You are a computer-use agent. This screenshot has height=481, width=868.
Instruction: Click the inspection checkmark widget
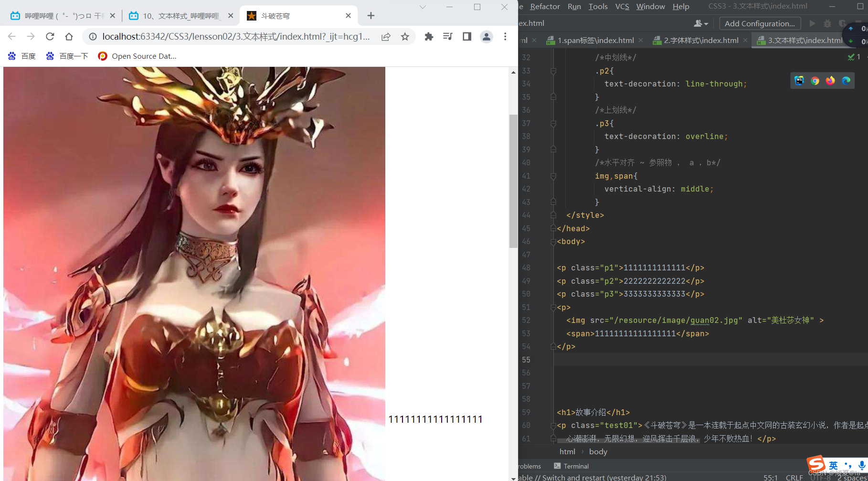pos(854,57)
